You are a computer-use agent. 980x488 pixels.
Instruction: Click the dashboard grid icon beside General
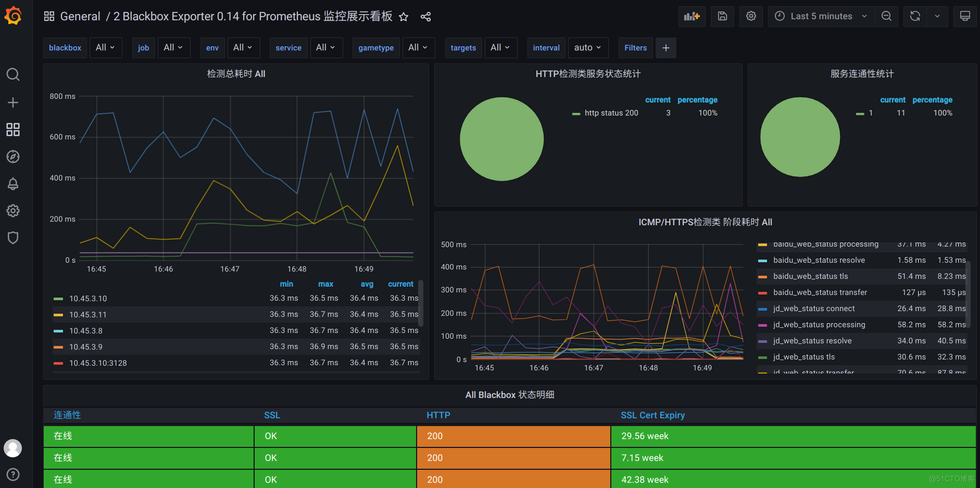(x=49, y=17)
